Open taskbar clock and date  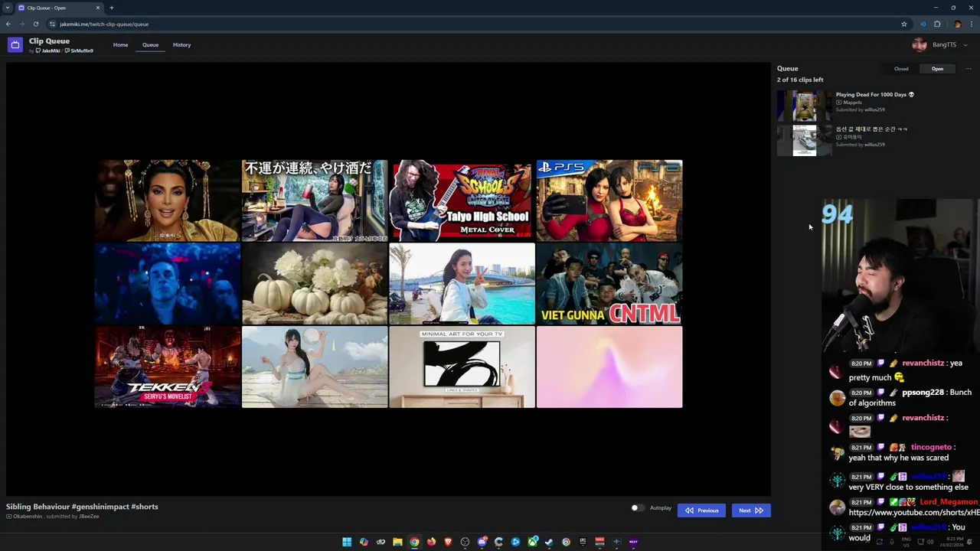(x=953, y=542)
